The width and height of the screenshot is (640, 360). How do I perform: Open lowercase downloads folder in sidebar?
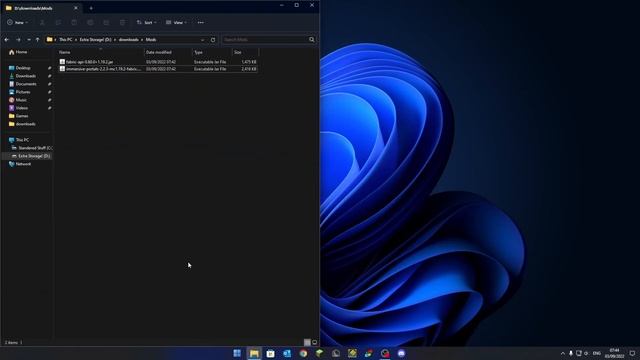click(25, 124)
